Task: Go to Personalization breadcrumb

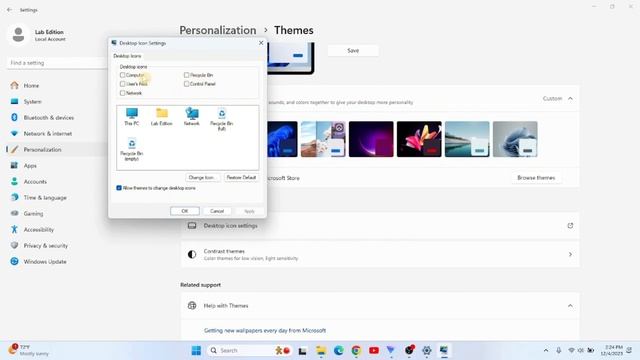Action: pyautogui.click(x=218, y=30)
